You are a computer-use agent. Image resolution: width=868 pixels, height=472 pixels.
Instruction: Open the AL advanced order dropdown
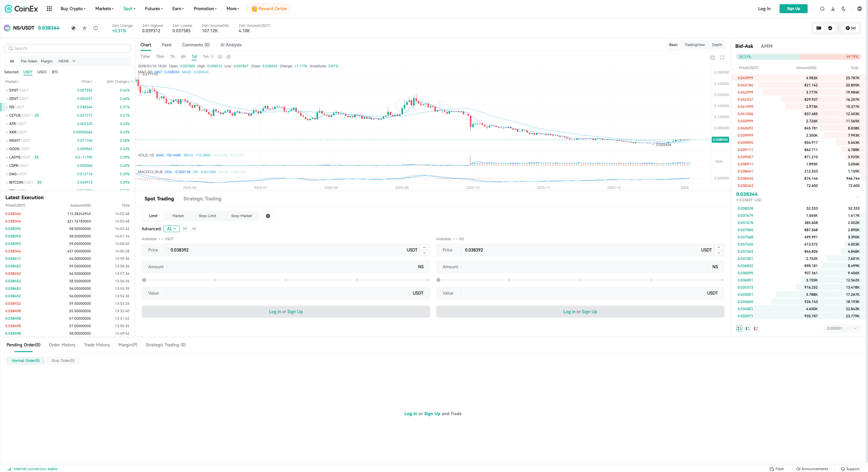coord(172,229)
